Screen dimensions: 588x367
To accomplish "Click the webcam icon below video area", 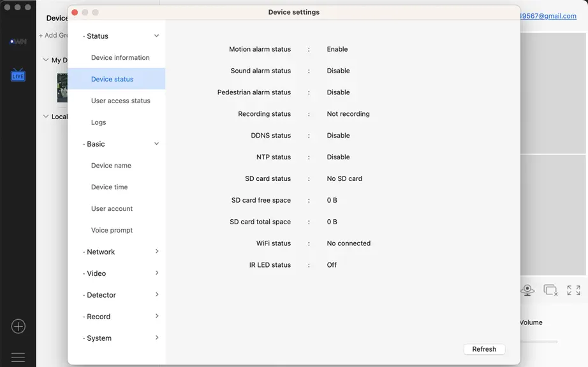I will point(527,290).
